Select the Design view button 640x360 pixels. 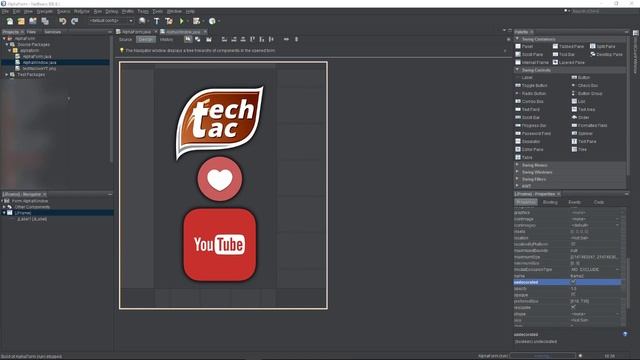click(x=146, y=40)
